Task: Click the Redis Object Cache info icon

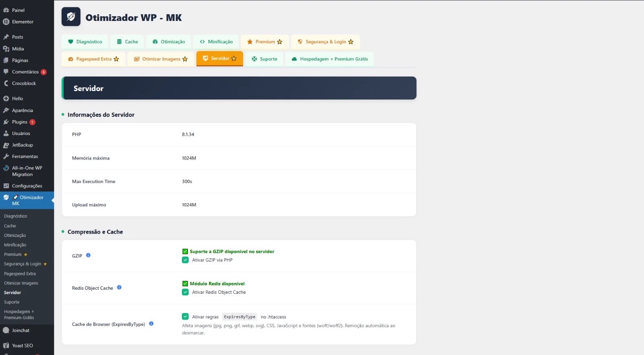Action: coord(119,287)
